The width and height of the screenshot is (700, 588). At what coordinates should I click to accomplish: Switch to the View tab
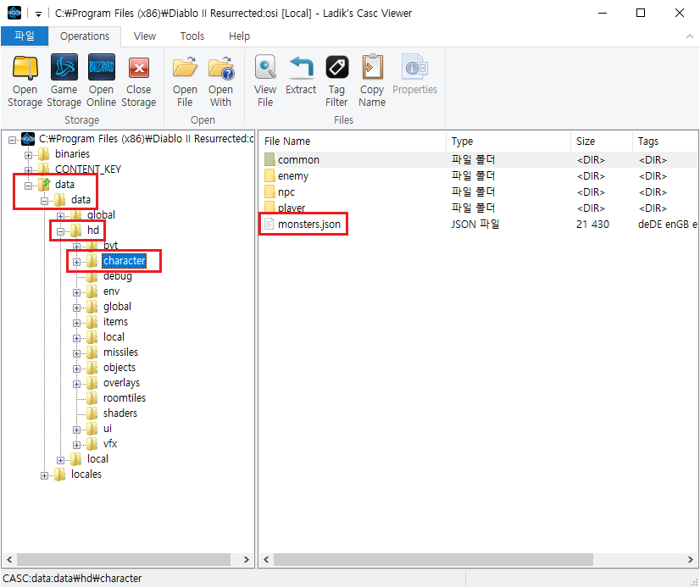(x=145, y=36)
